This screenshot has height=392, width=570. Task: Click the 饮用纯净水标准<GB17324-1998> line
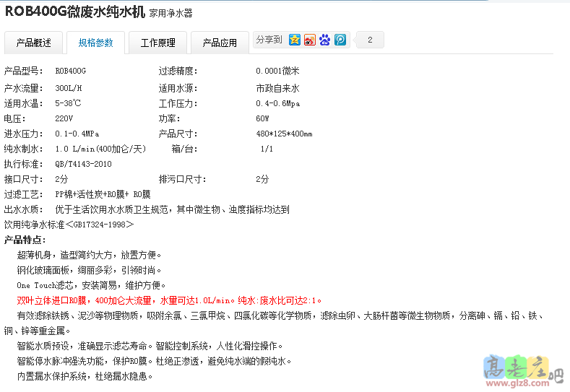click(x=69, y=225)
